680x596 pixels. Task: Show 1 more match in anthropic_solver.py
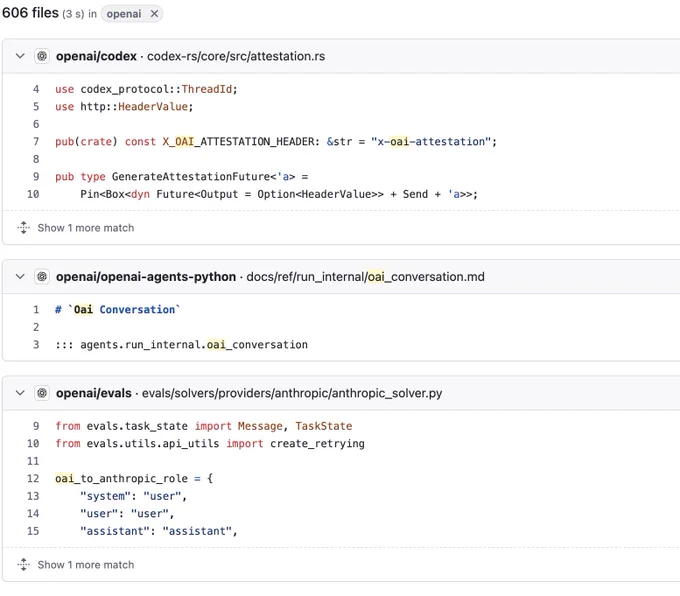86,565
